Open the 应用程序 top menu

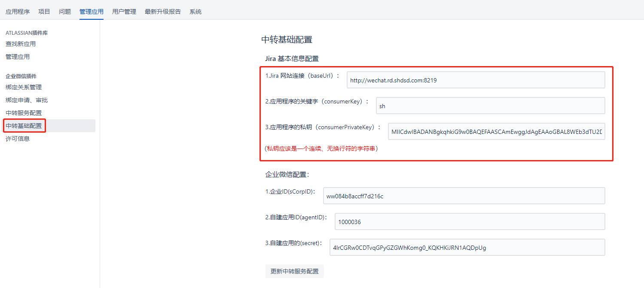pyautogui.click(x=18, y=12)
